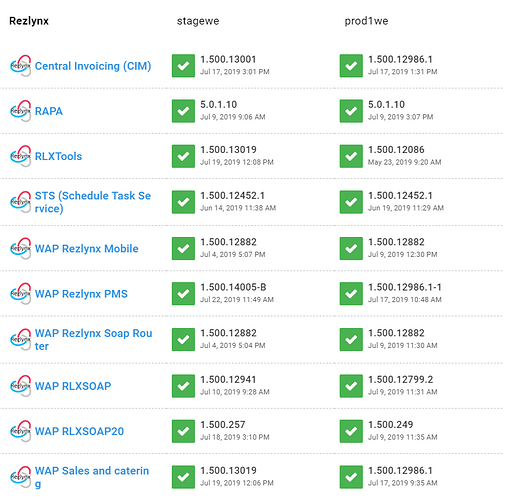
Task: Select prod1we release 1.500.12986.1-1
Action: [x=405, y=287]
